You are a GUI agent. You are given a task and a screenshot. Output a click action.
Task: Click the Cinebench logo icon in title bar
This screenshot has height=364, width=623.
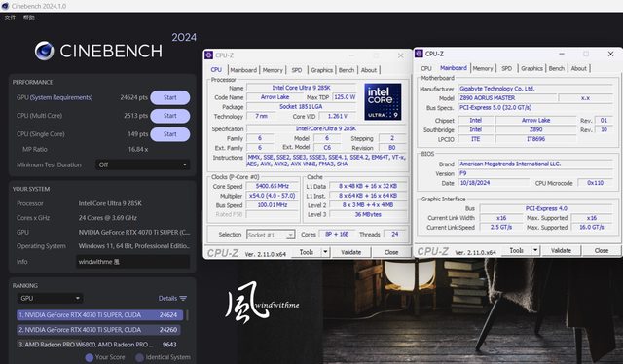pos(5,6)
